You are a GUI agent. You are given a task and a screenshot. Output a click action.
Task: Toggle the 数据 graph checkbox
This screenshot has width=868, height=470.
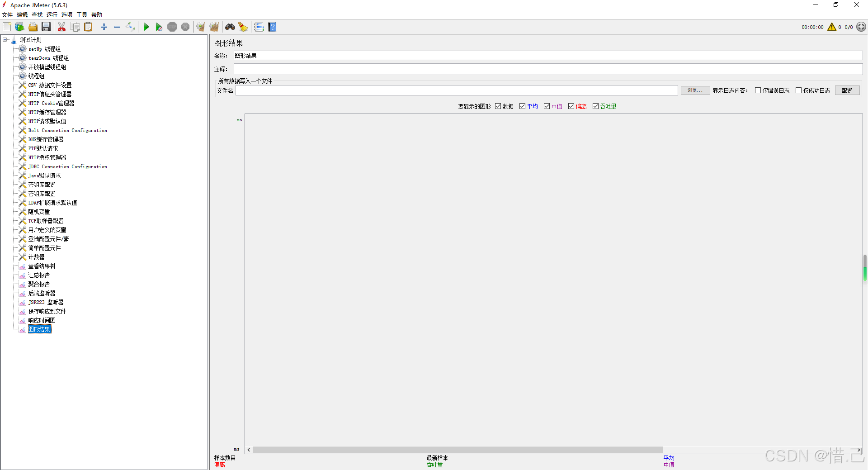498,106
